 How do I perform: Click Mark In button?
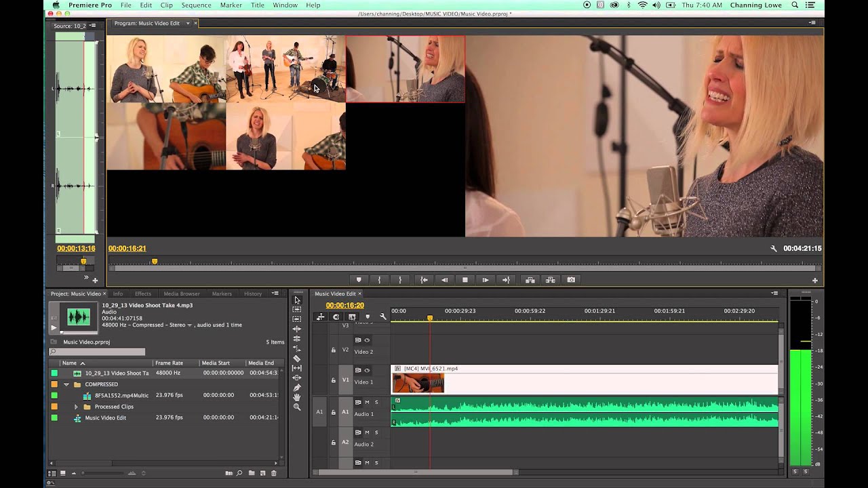coord(379,280)
